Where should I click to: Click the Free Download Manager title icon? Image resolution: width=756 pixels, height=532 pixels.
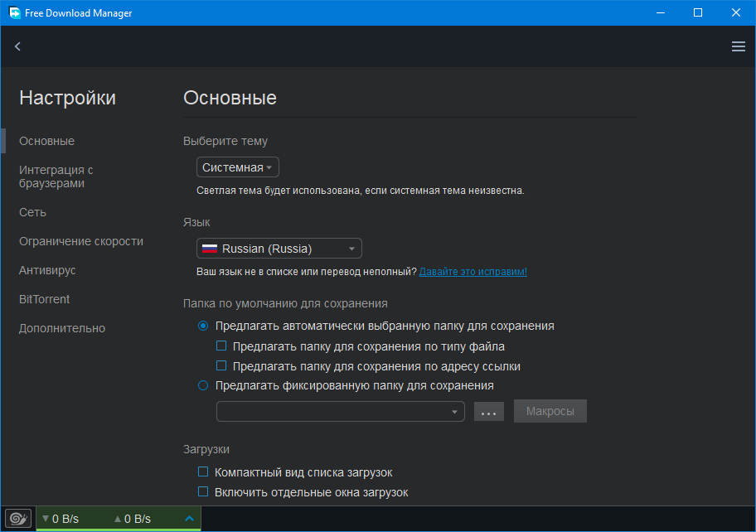pos(14,12)
